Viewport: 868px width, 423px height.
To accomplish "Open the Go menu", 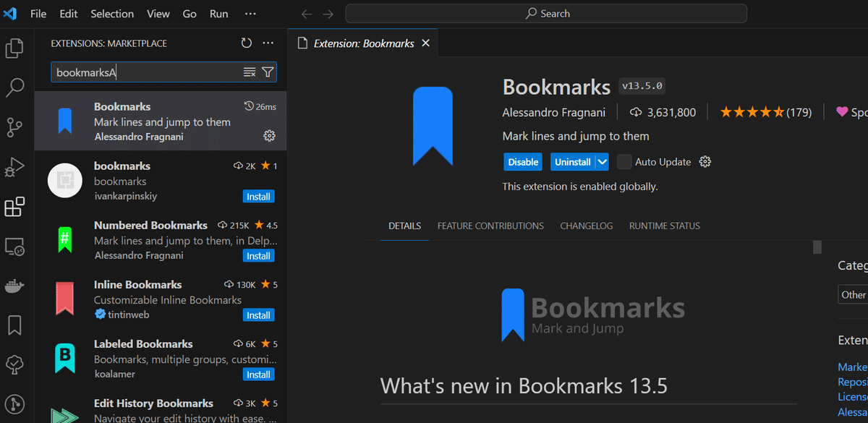I will click(190, 14).
